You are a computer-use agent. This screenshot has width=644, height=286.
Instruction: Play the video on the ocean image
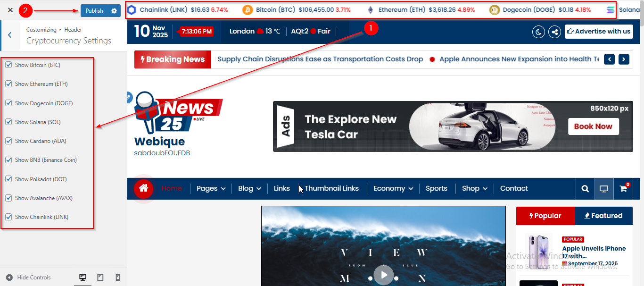pyautogui.click(x=384, y=275)
